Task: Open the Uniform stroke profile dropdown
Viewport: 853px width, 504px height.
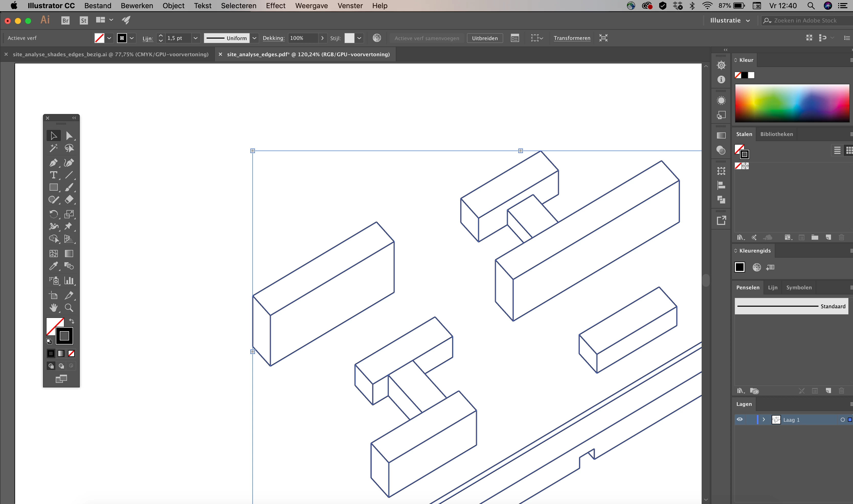Action: pyautogui.click(x=254, y=38)
